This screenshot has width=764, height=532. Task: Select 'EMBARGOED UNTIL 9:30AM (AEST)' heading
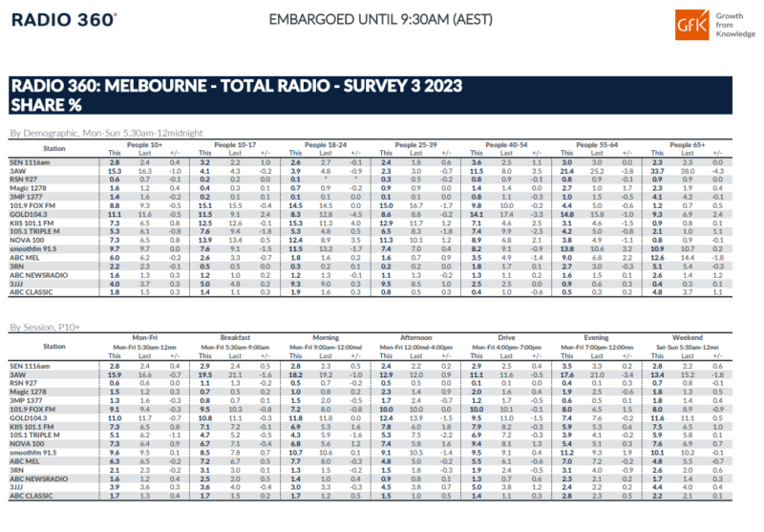click(380, 19)
